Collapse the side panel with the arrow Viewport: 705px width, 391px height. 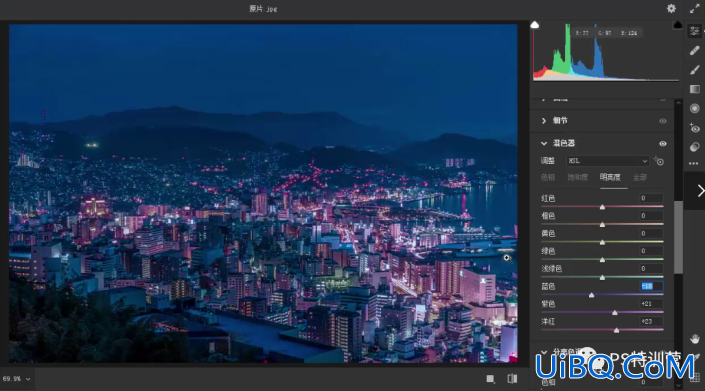point(701,191)
